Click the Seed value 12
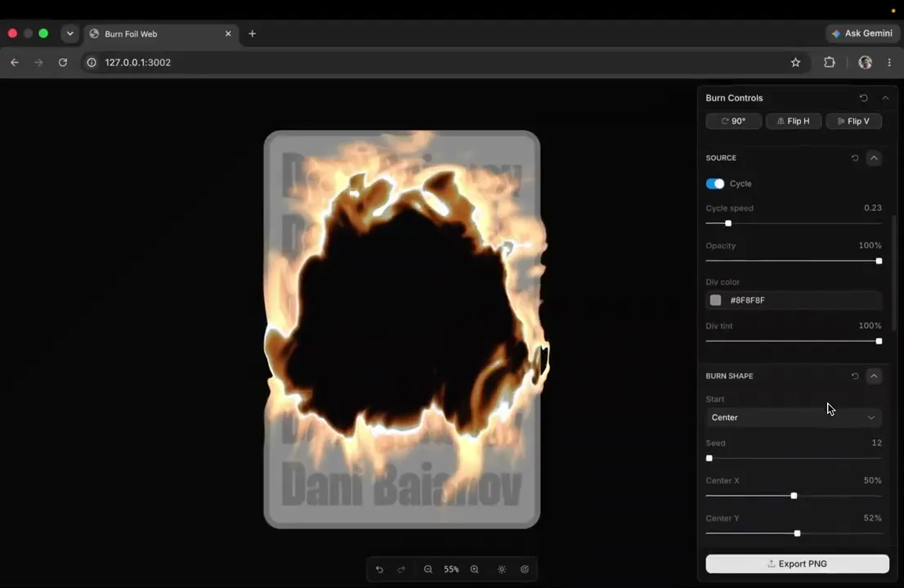904x588 pixels. click(x=876, y=443)
